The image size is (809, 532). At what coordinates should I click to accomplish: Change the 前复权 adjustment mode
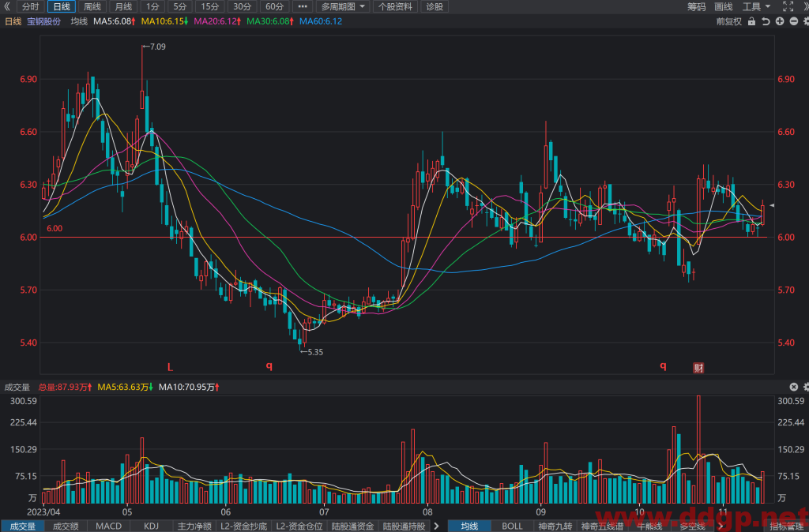tap(729, 21)
